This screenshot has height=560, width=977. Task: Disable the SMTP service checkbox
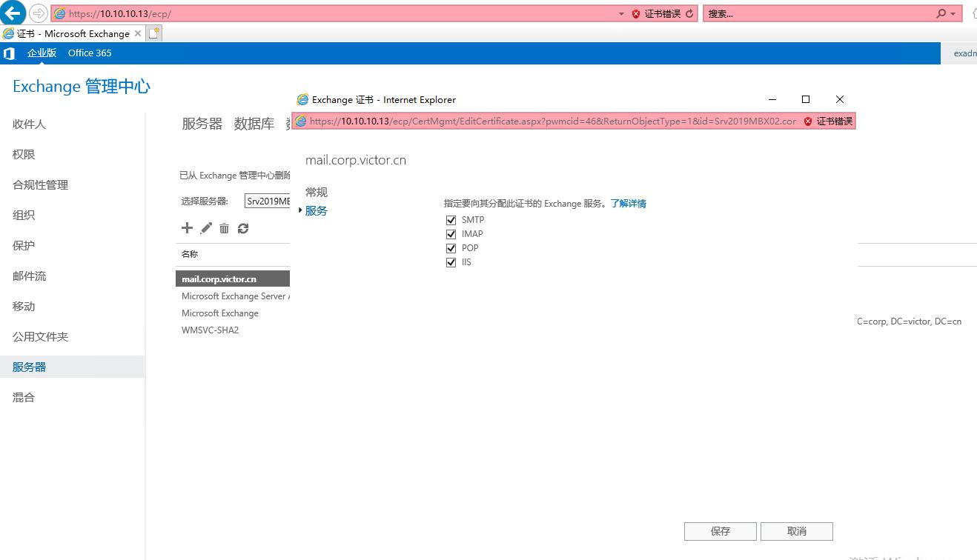(x=451, y=219)
